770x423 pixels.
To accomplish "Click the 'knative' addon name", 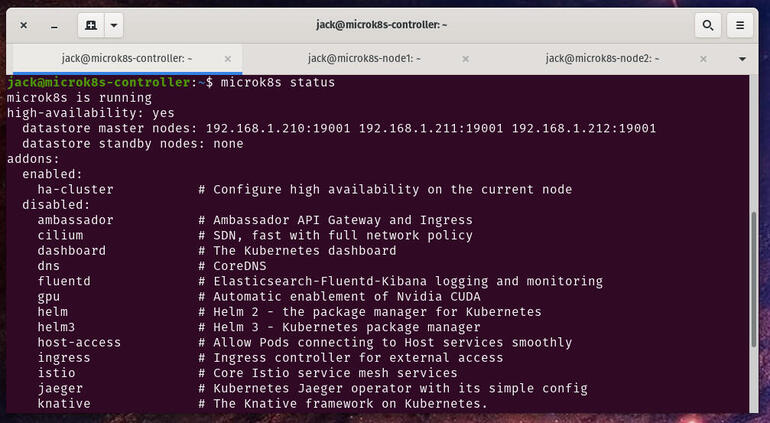I will 64,403.
